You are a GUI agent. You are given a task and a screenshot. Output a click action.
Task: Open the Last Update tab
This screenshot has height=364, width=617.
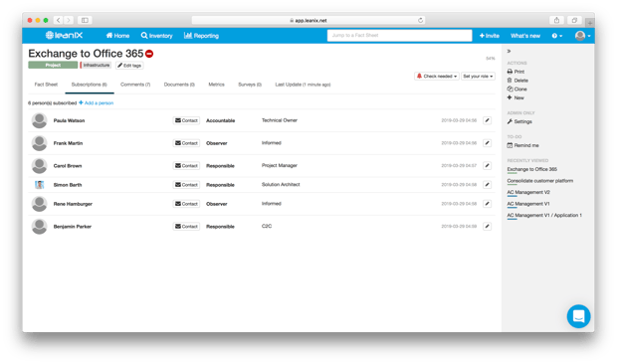(303, 85)
